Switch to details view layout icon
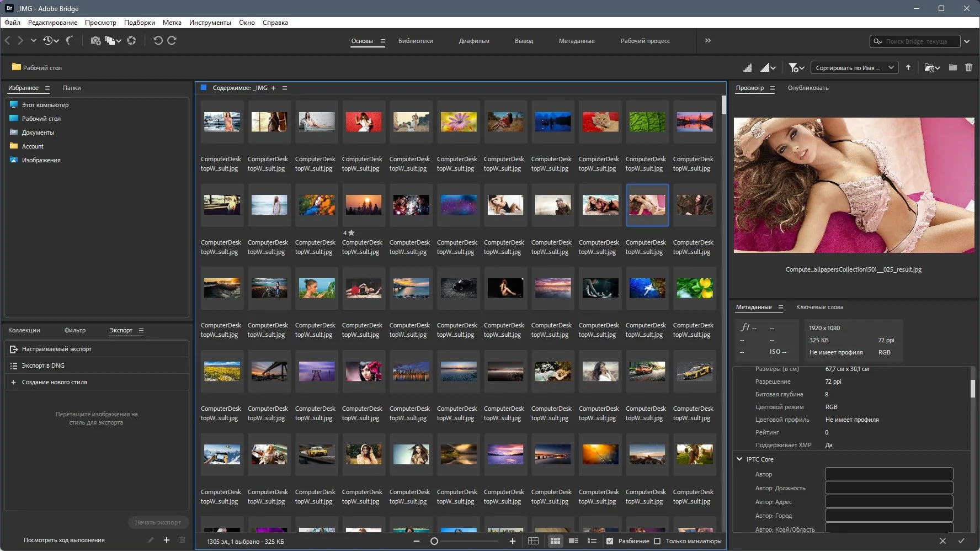This screenshot has width=980, height=551. pos(573,541)
